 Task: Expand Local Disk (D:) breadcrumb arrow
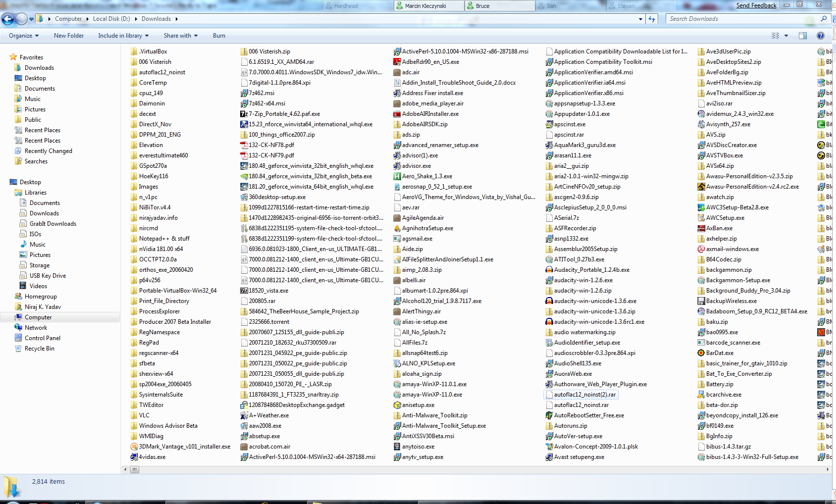click(x=136, y=19)
